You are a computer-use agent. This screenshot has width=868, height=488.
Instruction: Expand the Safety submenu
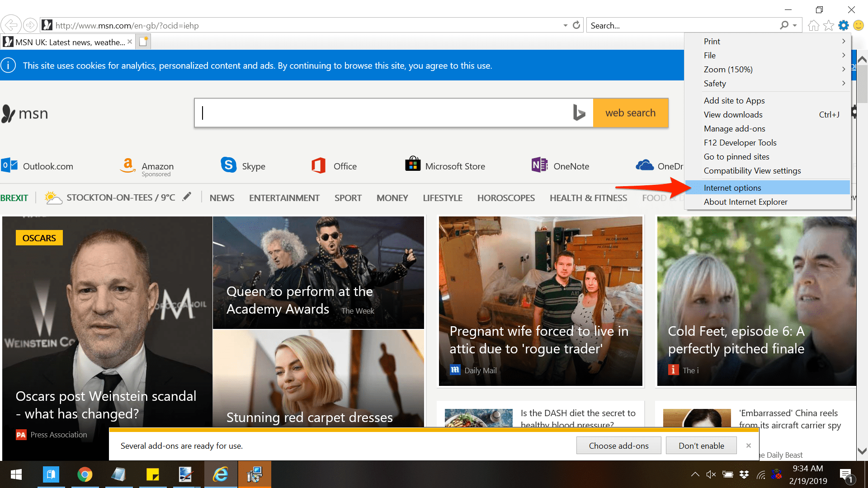[x=768, y=83]
